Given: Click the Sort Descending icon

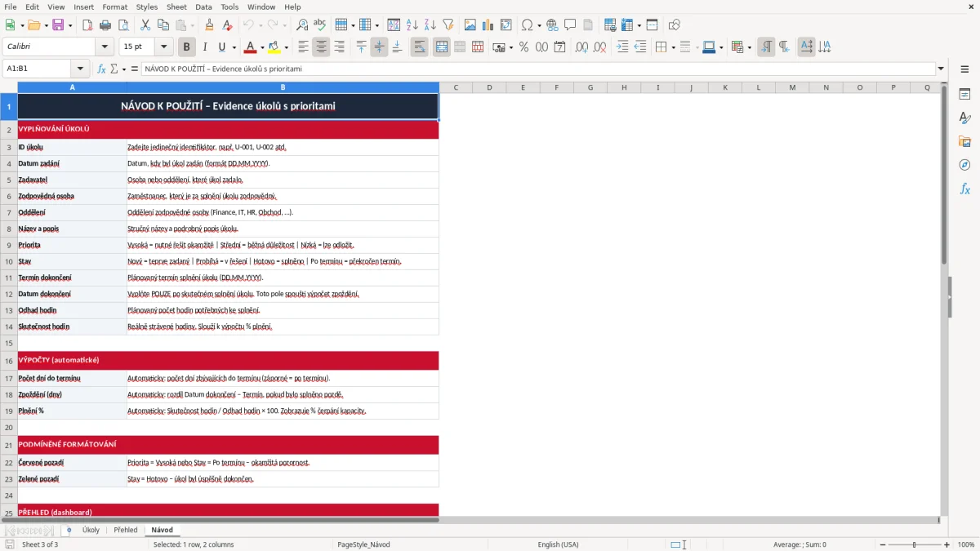Looking at the screenshot, I should [430, 25].
